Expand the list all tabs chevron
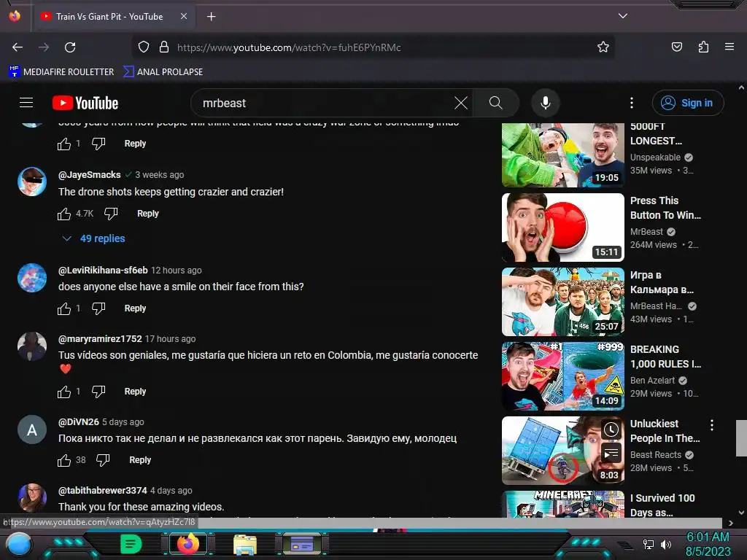747x560 pixels. click(x=623, y=16)
